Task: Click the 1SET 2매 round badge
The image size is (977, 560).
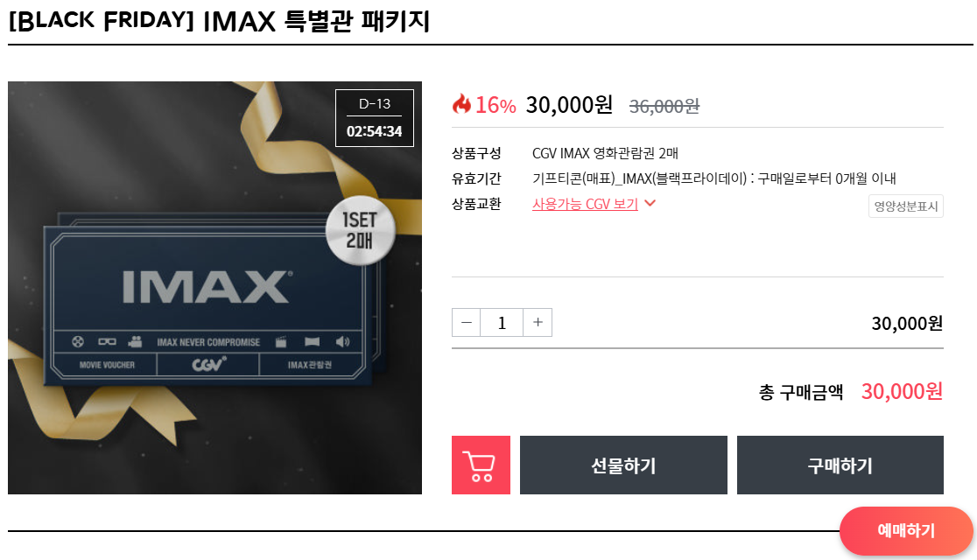Action: 360,230
